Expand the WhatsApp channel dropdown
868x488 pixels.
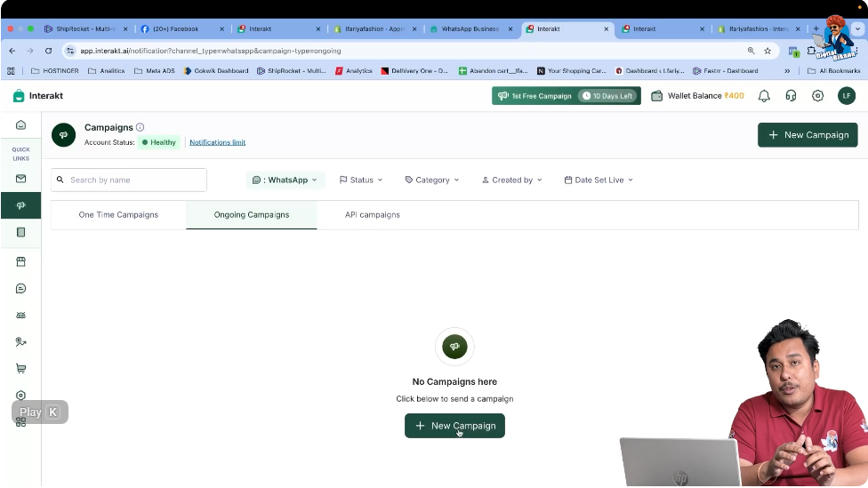coord(285,180)
